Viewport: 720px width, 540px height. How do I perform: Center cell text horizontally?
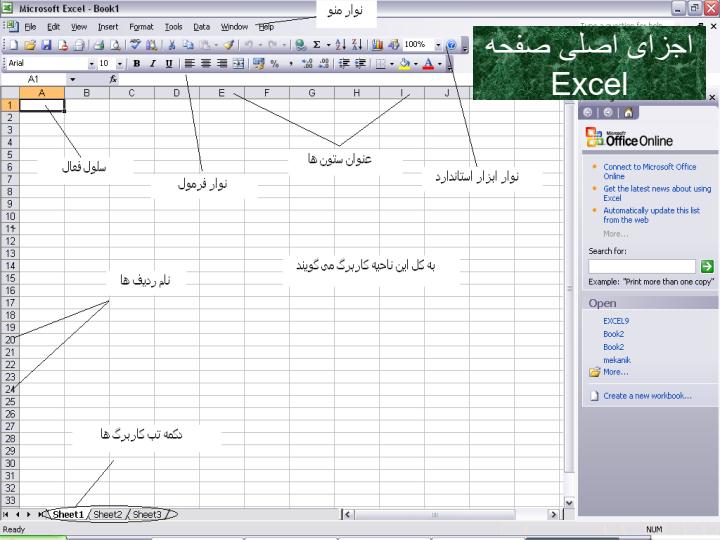pos(206,63)
